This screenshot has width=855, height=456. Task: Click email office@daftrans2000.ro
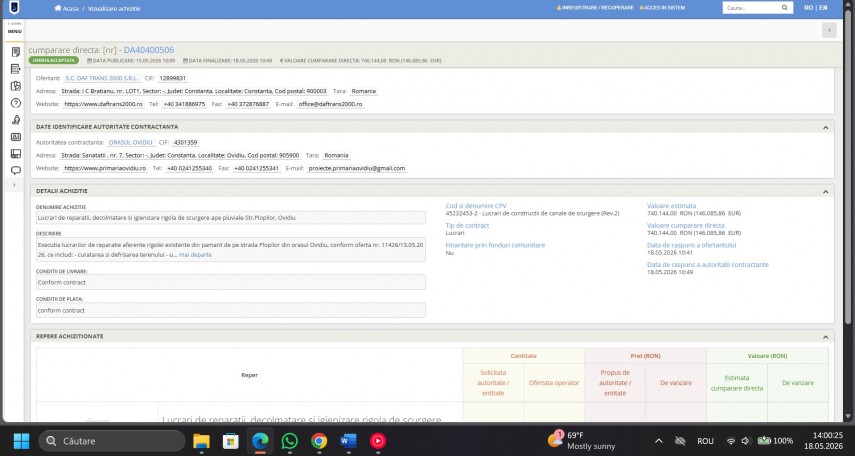[330, 104]
